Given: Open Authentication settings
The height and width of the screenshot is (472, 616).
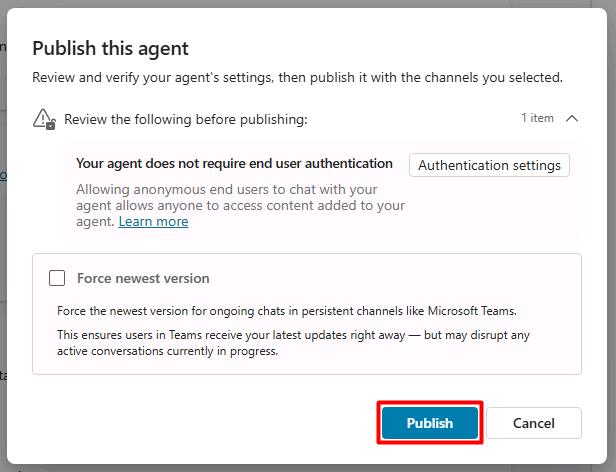Looking at the screenshot, I should pos(489,165).
